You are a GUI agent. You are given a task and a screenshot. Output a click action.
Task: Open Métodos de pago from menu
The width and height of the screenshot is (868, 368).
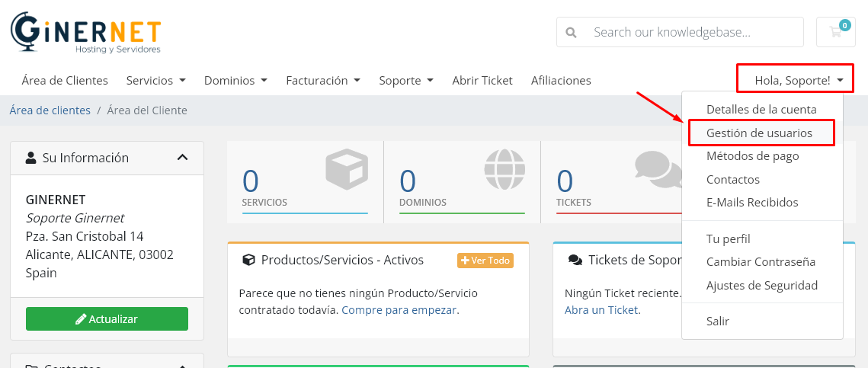[752, 155]
